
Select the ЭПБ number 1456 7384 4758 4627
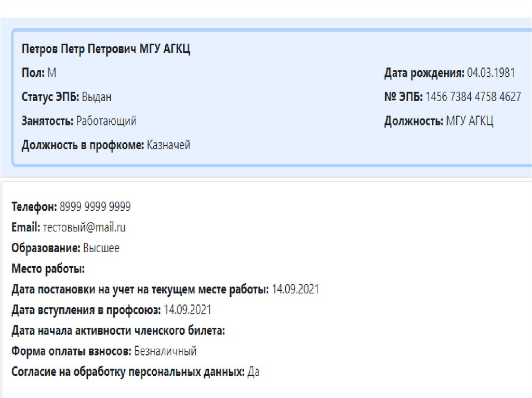click(x=473, y=97)
